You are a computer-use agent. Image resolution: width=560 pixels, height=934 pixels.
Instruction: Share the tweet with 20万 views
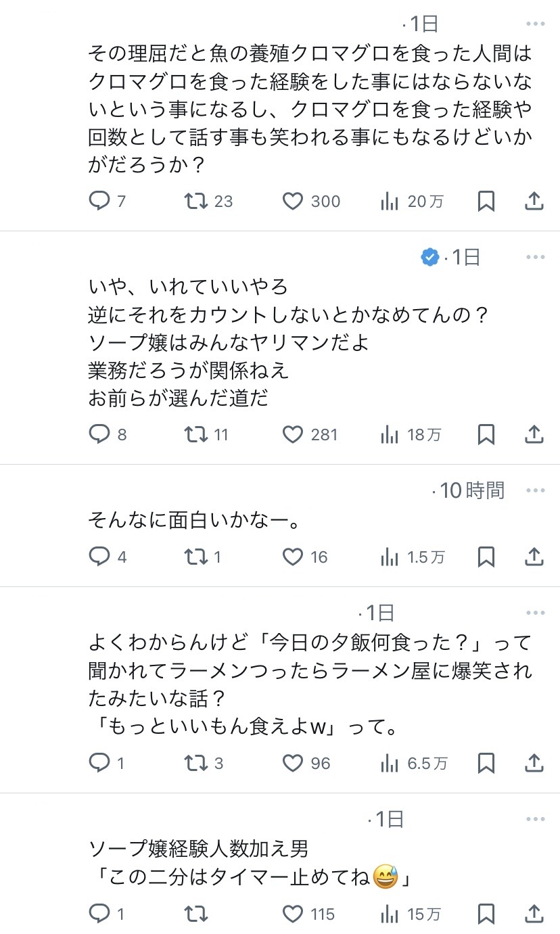[534, 202]
